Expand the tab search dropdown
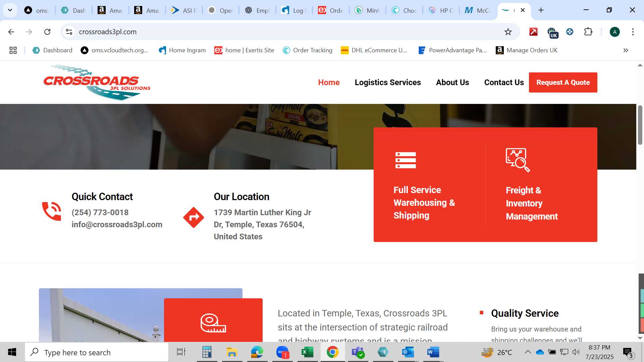644x362 pixels. tap(10, 10)
